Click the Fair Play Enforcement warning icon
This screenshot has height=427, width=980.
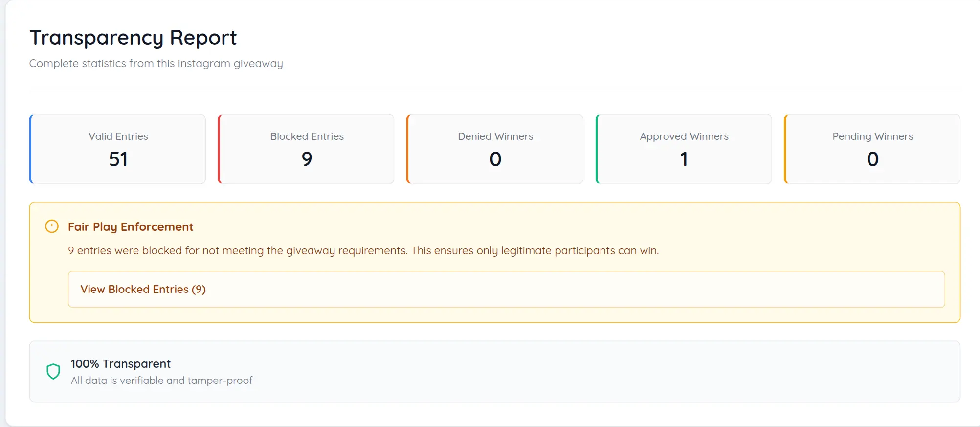(x=52, y=226)
